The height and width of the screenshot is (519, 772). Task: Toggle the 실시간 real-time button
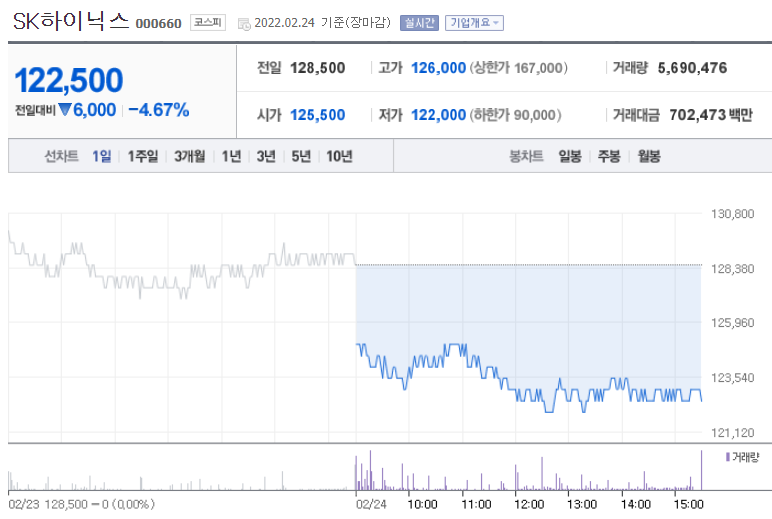tap(419, 23)
